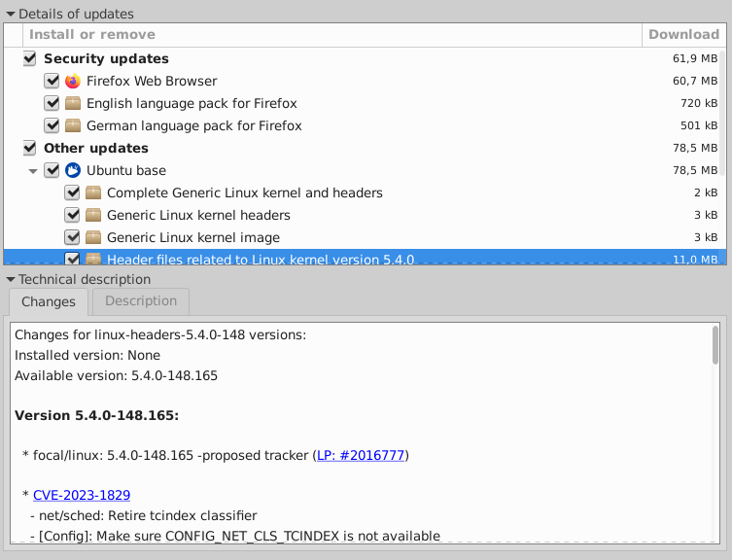Click the 501 kB download size
This screenshot has height=560, width=732.
[x=699, y=125]
